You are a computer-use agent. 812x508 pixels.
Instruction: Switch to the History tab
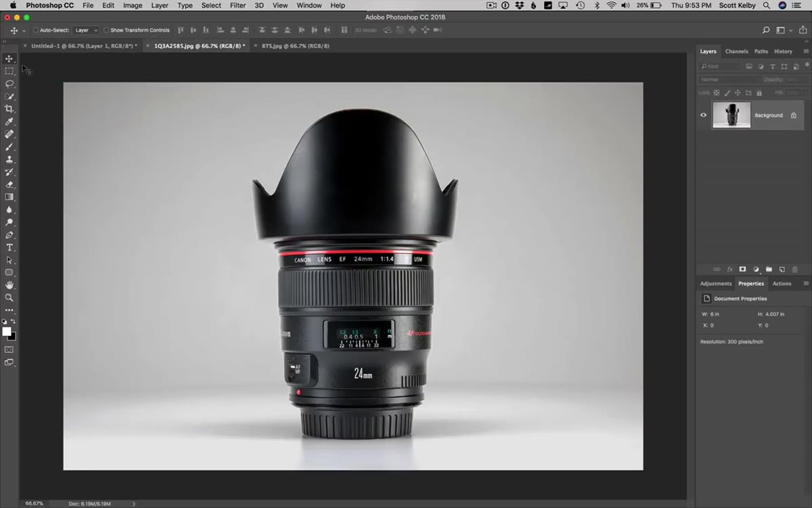tap(783, 51)
